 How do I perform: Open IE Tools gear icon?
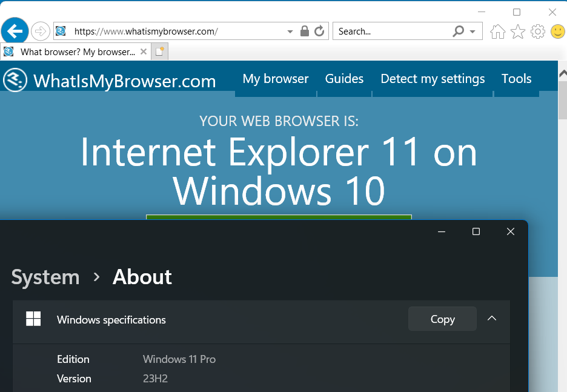click(x=538, y=32)
